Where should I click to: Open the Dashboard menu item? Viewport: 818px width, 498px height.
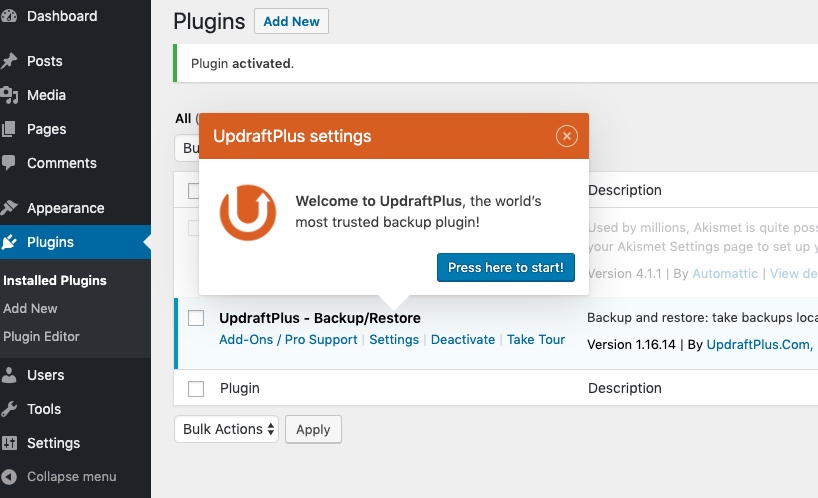tap(62, 16)
